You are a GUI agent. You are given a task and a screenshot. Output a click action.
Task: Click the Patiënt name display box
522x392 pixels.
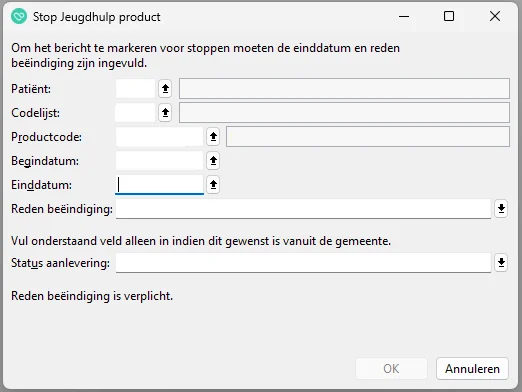[344, 89]
